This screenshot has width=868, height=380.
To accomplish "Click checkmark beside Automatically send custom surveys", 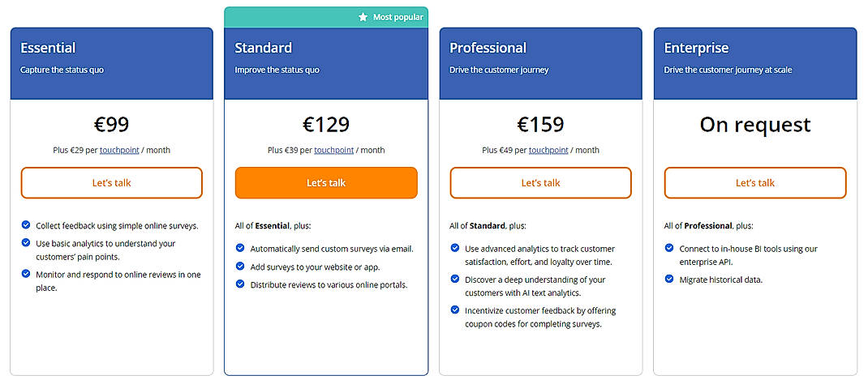I will 240,248.
